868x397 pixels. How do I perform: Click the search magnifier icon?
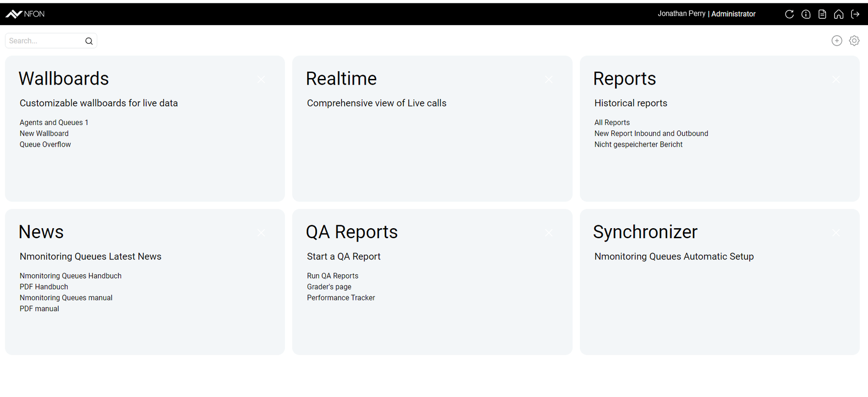[x=89, y=41]
